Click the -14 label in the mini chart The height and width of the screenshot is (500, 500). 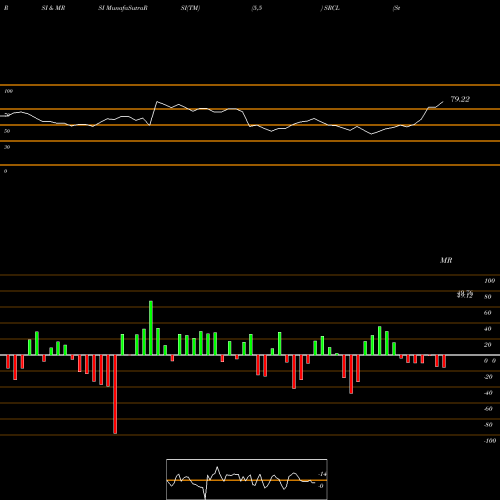[x=322, y=474]
